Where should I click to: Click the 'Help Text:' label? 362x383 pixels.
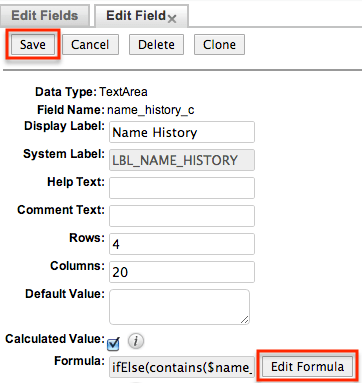click(76, 182)
